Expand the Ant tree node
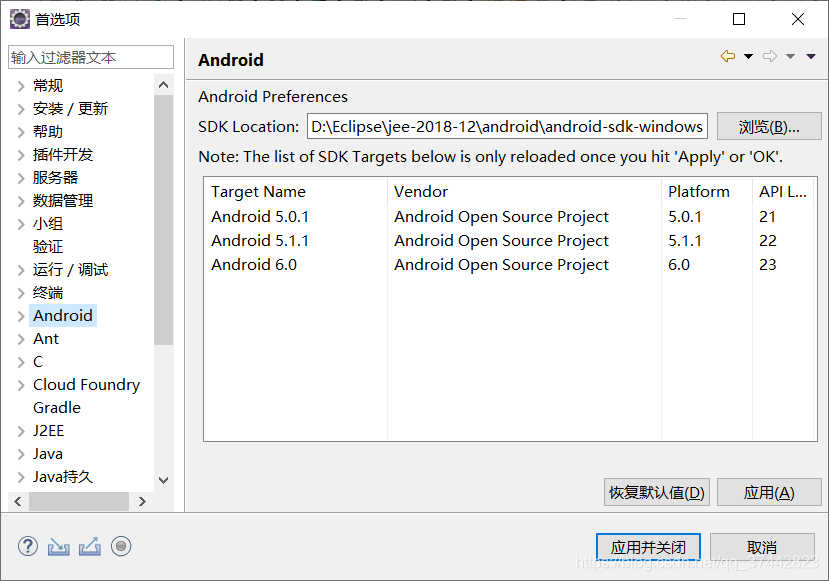The image size is (829, 581). [21, 339]
